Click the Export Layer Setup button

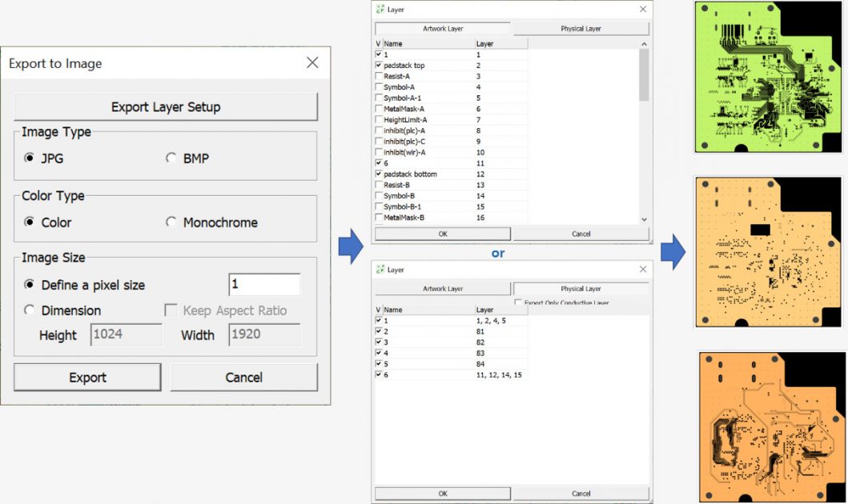click(166, 106)
